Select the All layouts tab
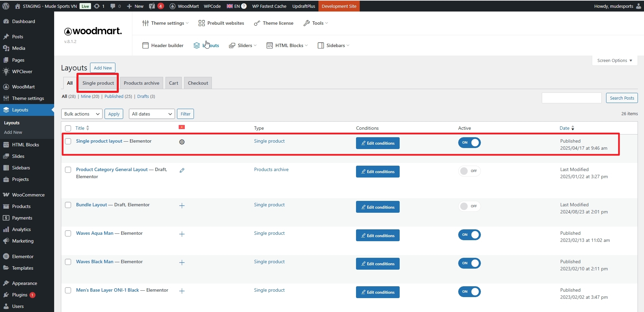The image size is (644, 312). tap(70, 83)
